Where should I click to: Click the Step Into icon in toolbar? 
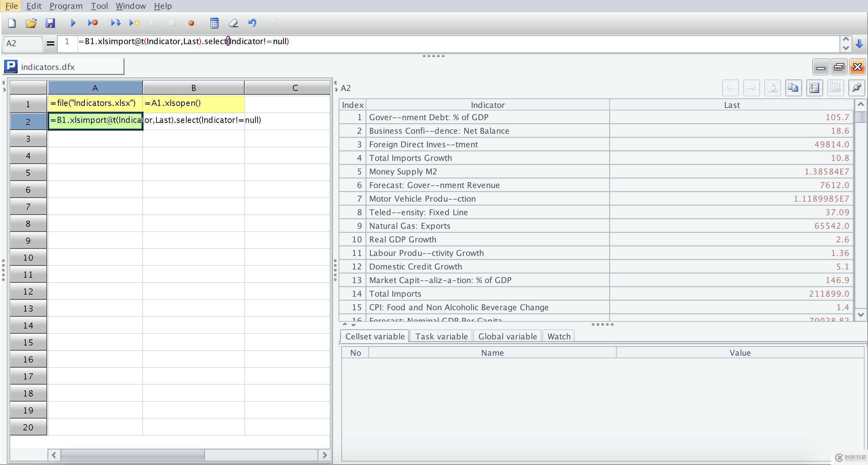coord(114,23)
